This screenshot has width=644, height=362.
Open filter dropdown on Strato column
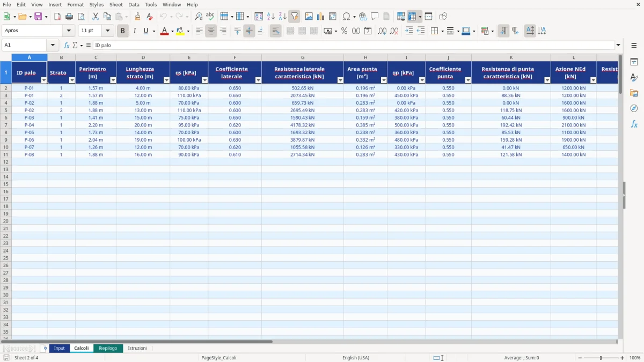(x=72, y=80)
